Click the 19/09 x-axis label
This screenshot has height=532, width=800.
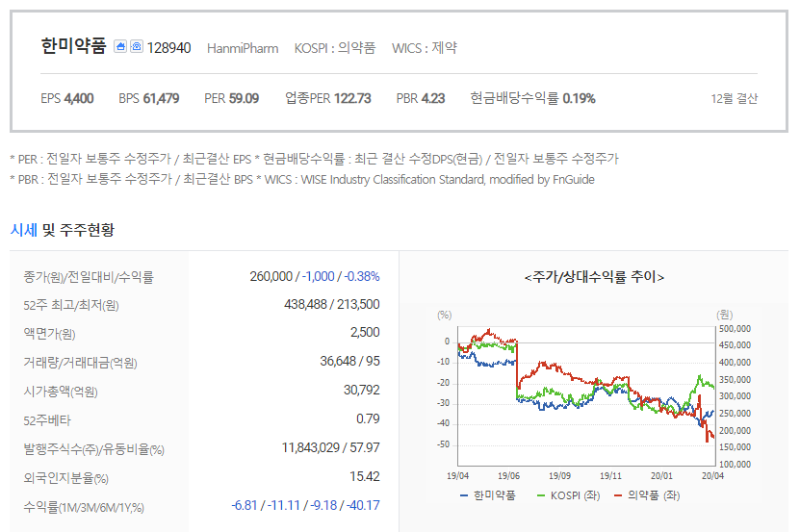pyautogui.click(x=559, y=476)
